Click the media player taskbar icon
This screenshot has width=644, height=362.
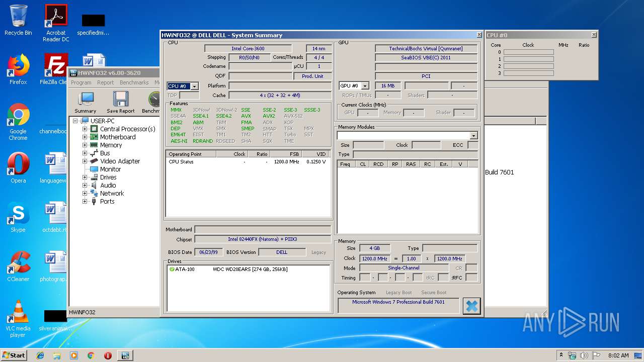[74, 355]
